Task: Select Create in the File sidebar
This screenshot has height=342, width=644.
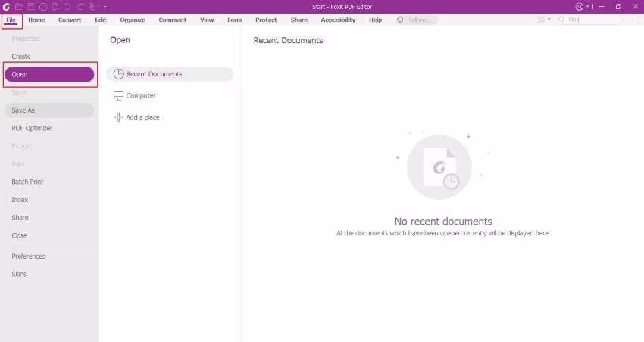Action: point(21,57)
